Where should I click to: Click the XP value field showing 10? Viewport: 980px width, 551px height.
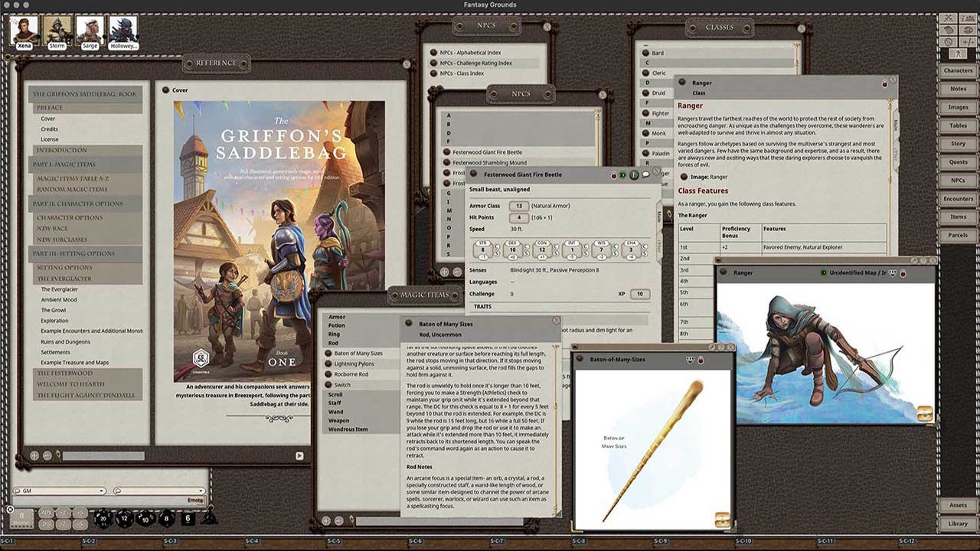(639, 294)
